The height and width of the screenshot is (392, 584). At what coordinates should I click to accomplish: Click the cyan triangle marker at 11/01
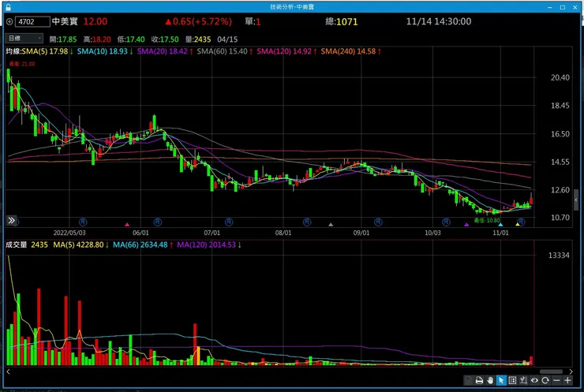[500, 225]
